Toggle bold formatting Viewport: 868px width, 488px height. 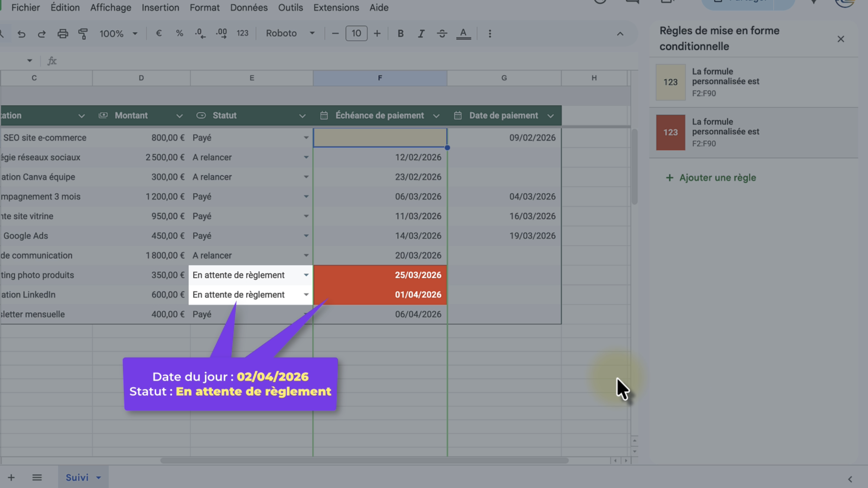coord(400,33)
